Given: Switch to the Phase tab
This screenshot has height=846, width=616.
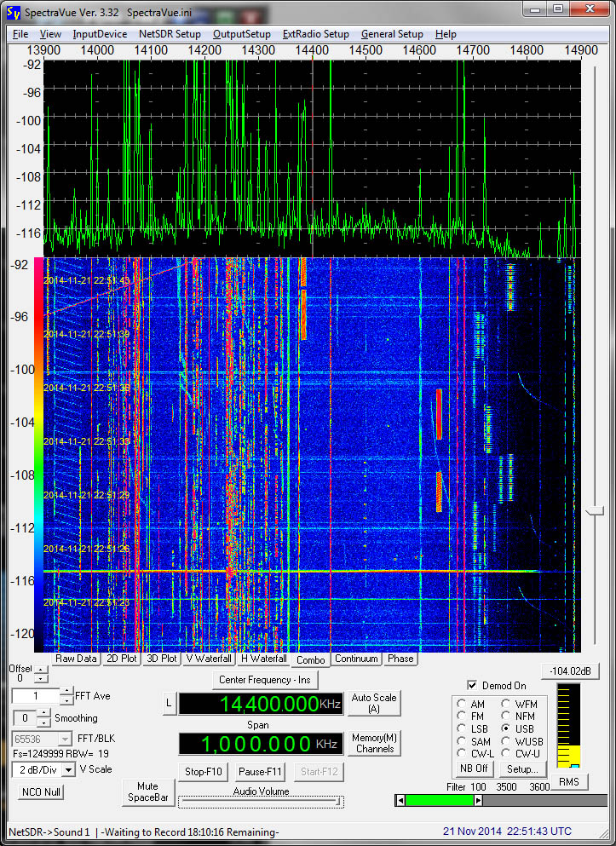Looking at the screenshot, I should pyautogui.click(x=400, y=659).
